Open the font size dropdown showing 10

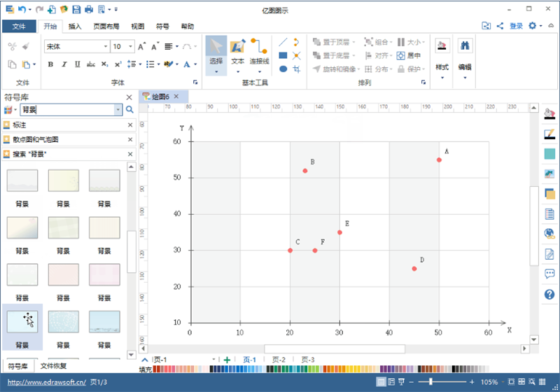pyautogui.click(x=130, y=46)
